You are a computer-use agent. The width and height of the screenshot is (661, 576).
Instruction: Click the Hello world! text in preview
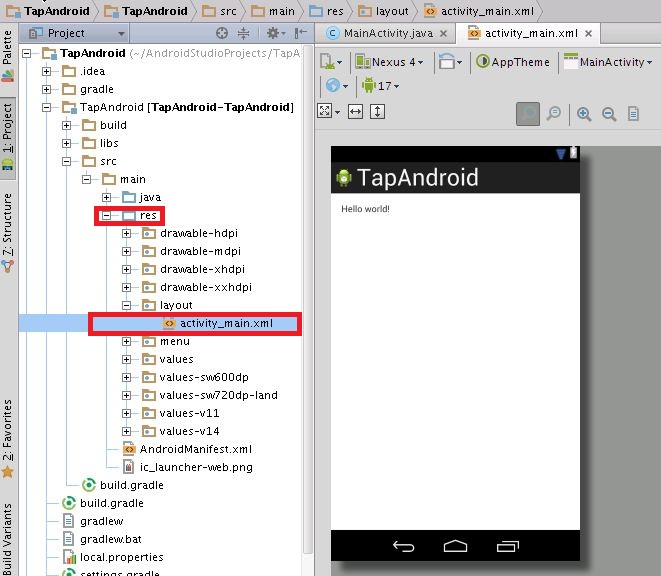pos(365,209)
